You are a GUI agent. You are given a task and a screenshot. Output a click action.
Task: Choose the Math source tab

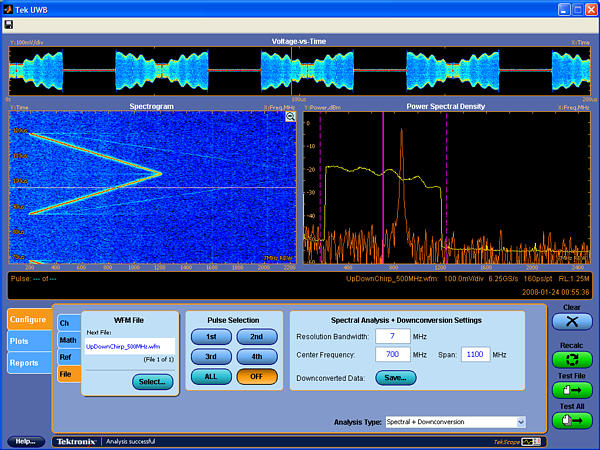(x=67, y=340)
